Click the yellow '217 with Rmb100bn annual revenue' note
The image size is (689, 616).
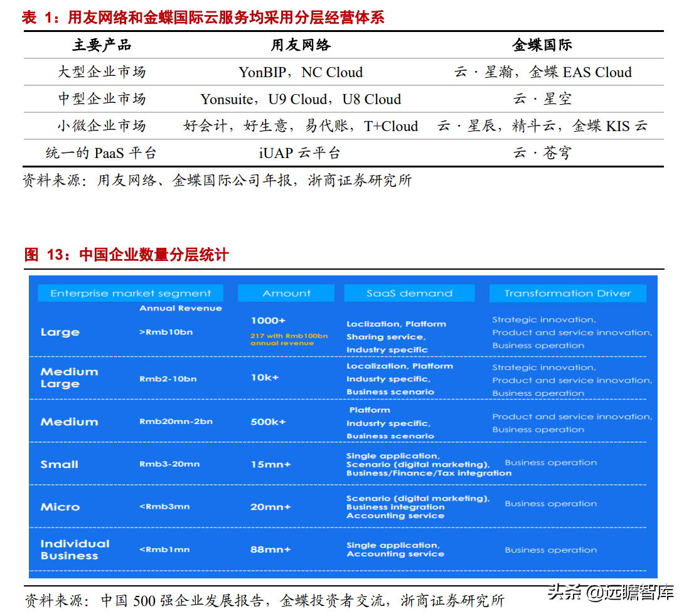289,339
